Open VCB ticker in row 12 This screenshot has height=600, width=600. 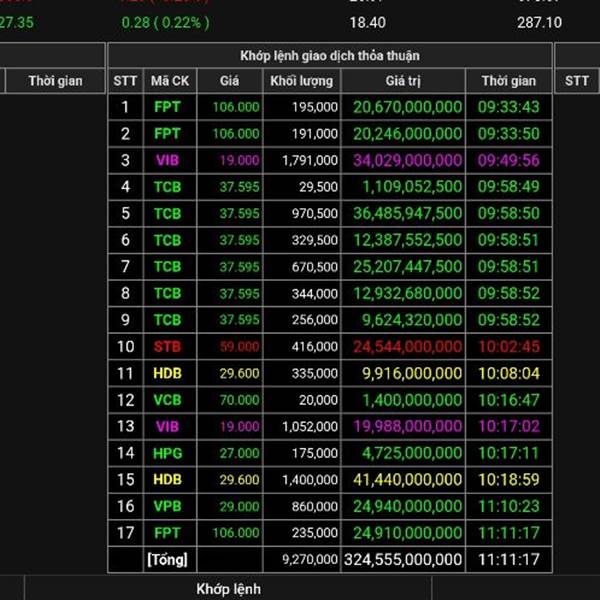coord(167,399)
